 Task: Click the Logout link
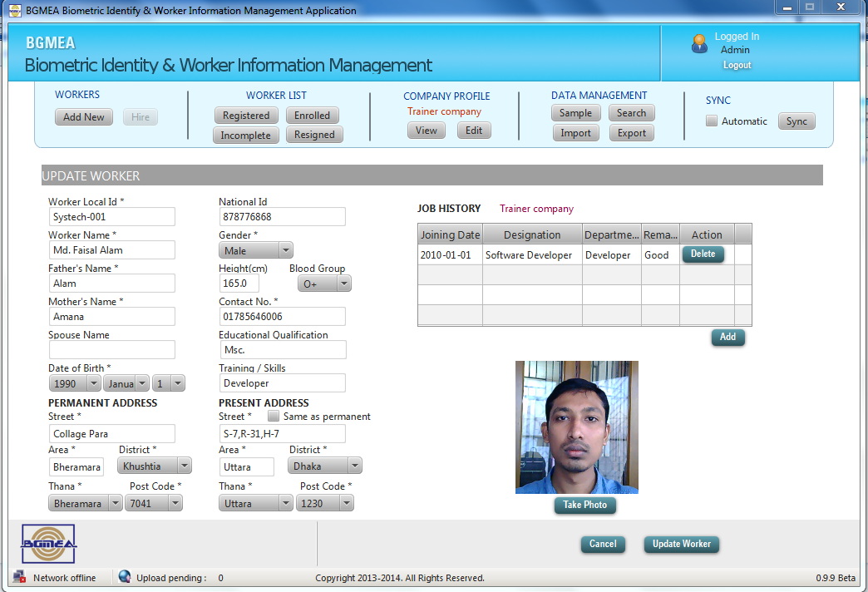(737, 65)
